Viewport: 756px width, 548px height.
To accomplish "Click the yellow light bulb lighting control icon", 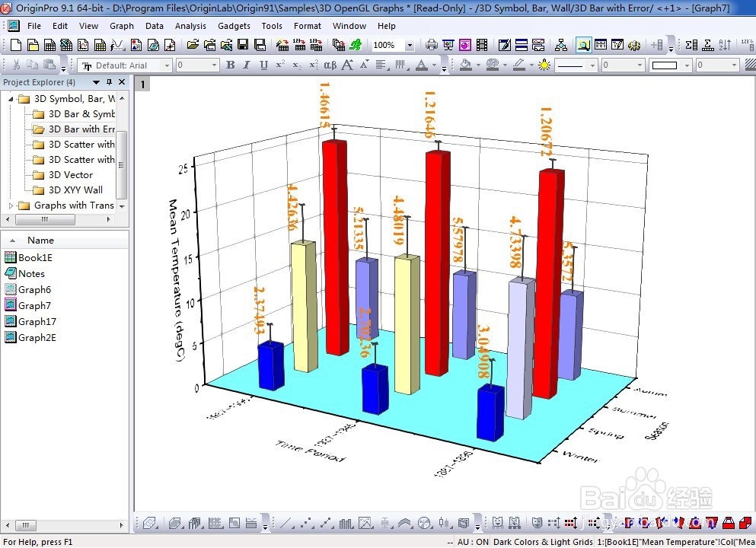I will click(x=544, y=65).
